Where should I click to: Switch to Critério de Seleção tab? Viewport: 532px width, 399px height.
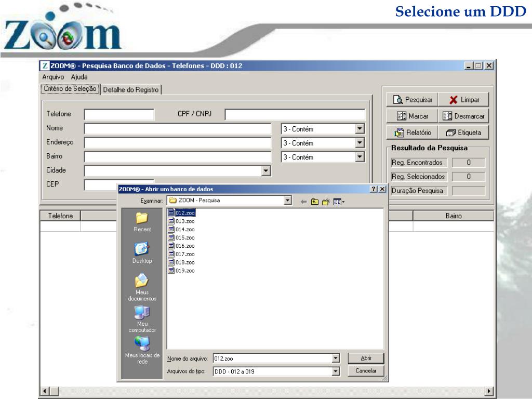pyautogui.click(x=70, y=89)
